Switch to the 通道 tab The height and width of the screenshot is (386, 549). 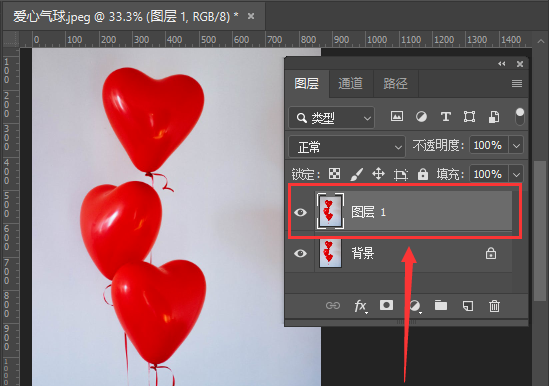tap(350, 83)
